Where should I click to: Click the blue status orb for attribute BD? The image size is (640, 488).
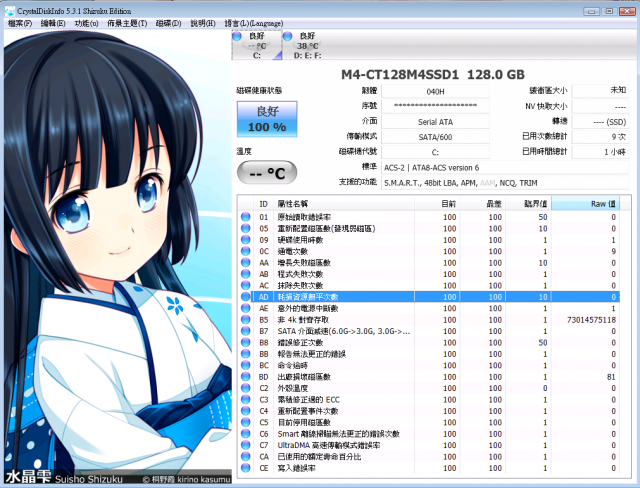245,377
